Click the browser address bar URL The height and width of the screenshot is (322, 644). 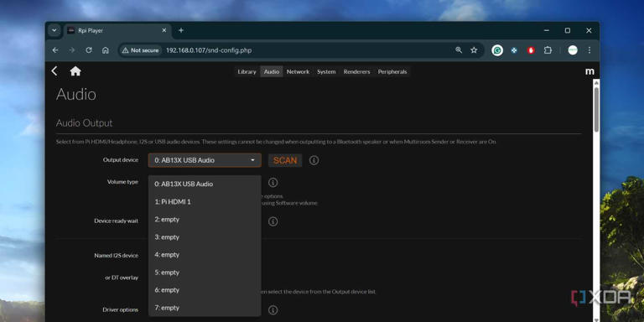[x=209, y=50]
